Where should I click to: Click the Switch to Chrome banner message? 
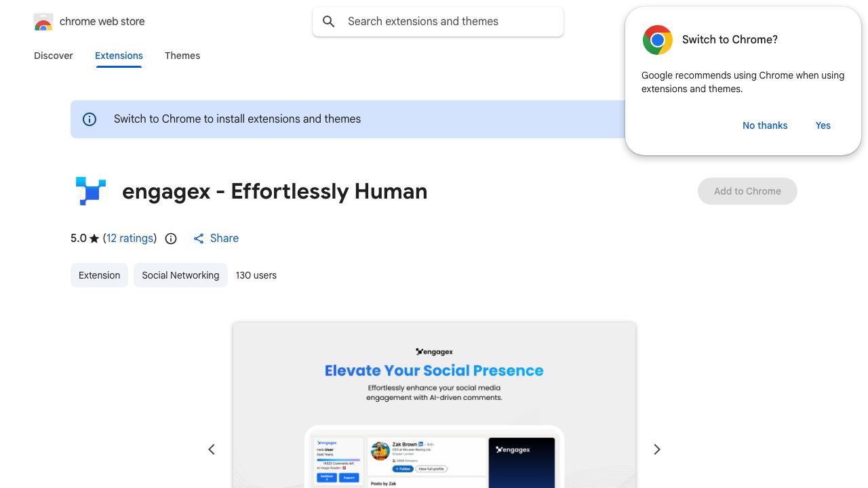237,119
